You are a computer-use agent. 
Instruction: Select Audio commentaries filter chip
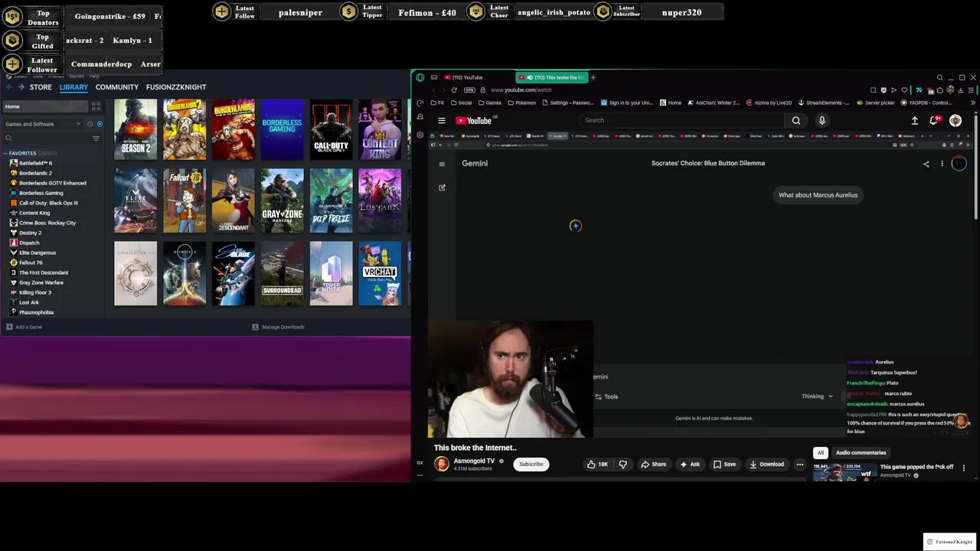861,452
